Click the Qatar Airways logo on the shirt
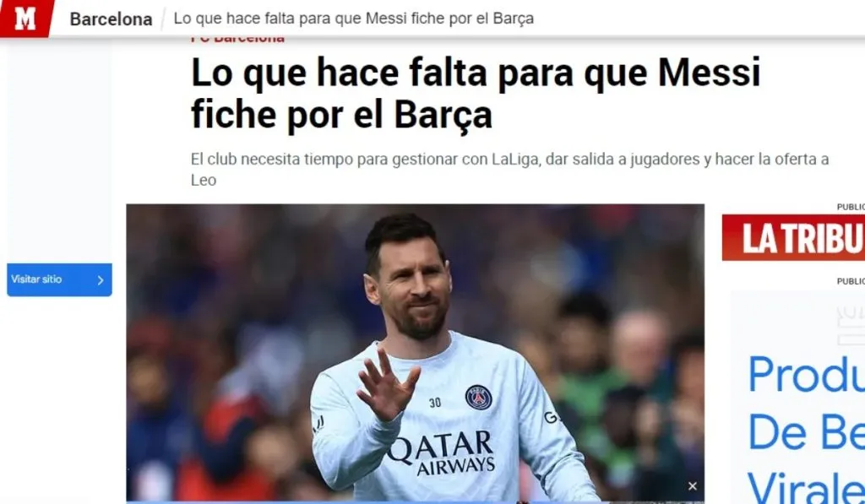Image resolution: width=865 pixels, height=504 pixels. (440, 453)
